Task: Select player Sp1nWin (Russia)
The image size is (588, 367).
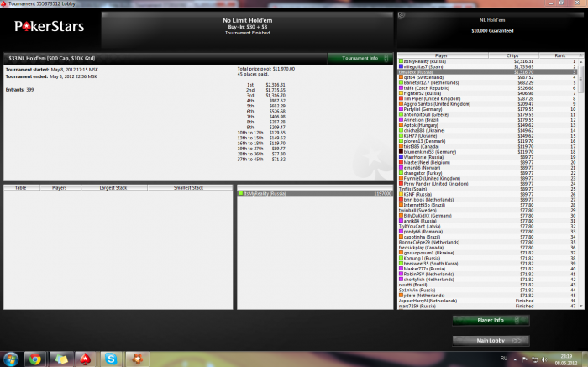Action: (x=488, y=290)
